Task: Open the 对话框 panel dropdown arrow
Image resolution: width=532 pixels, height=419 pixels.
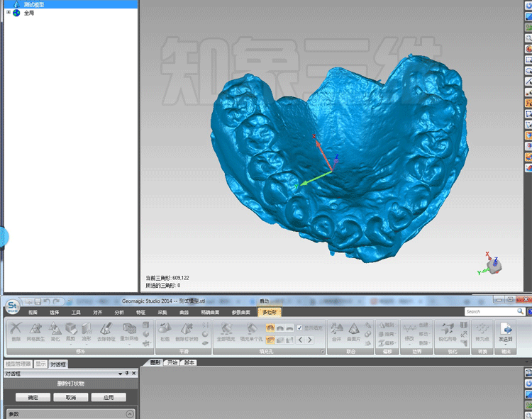Action: [120, 374]
